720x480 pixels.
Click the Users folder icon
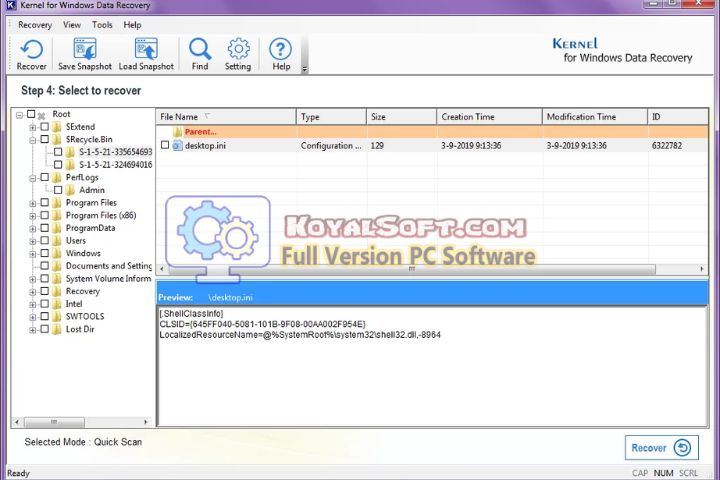(56, 241)
